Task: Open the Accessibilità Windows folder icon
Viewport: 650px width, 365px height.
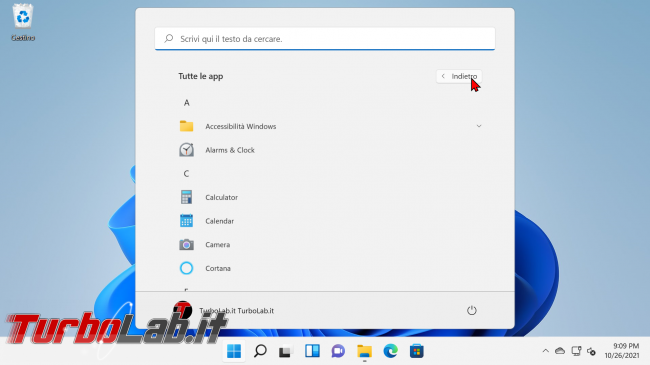Action: 187,126
